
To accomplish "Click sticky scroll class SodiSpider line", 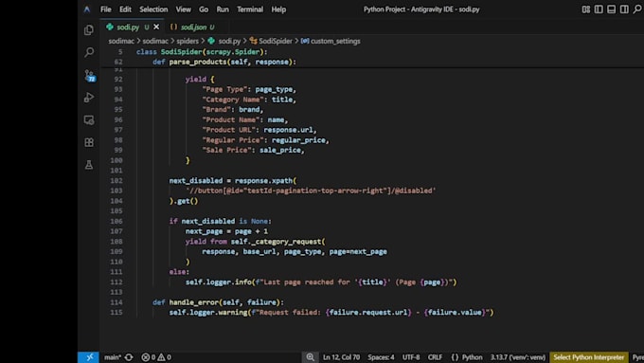I will click(x=202, y=52).
